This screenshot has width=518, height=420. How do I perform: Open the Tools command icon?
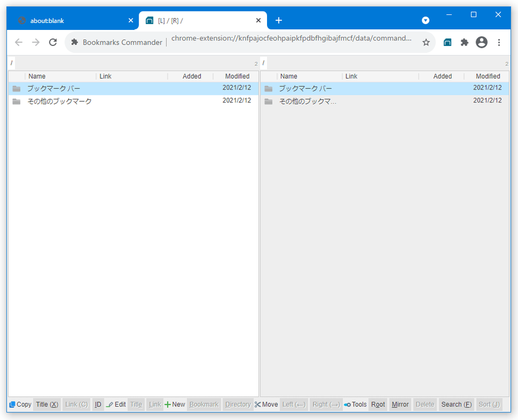(x=349, y=404)
